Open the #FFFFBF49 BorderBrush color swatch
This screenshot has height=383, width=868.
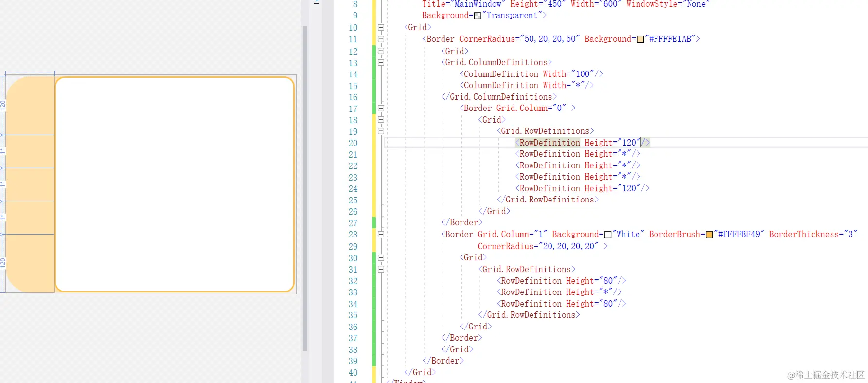click(x=709, y=235)
